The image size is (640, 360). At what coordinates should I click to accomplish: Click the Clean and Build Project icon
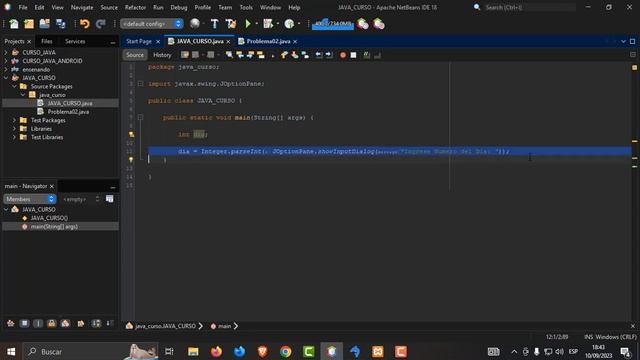pyautogui.click(x=231, y=24)
